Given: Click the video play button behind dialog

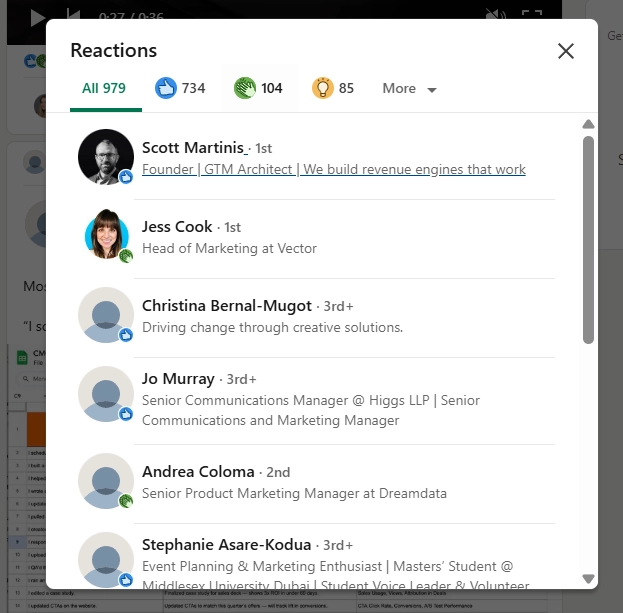Looking at the screenshot, I should (x=37, y=17).
